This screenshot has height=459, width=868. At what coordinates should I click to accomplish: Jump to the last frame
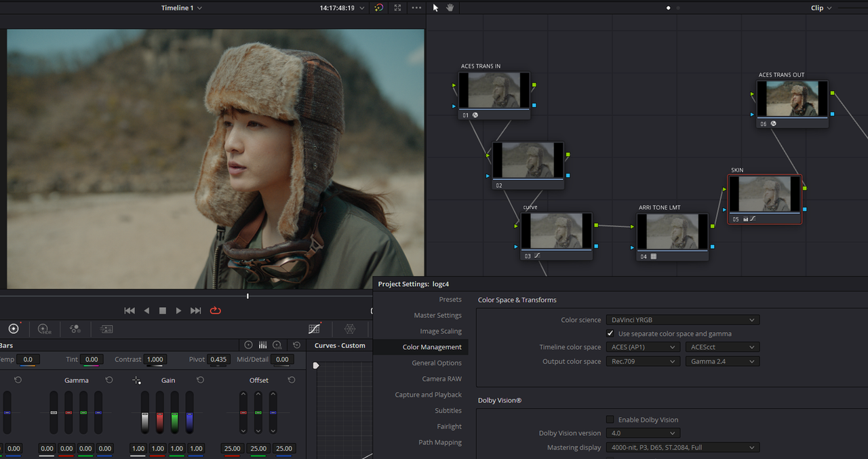pyautogui.click(x=196, y=311)
